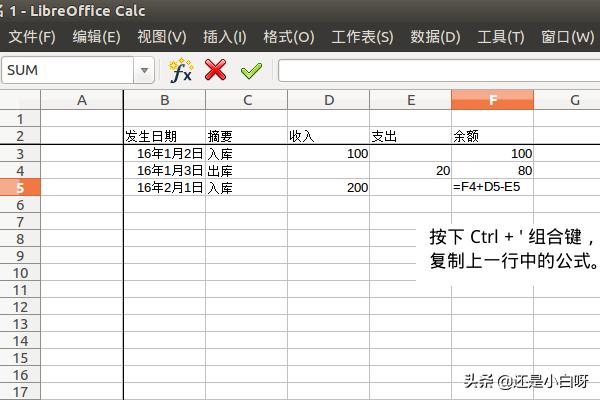Select balance cell showing 100 in column F
The width and height of the screenshot is (600, 400).
coord(492,153)
